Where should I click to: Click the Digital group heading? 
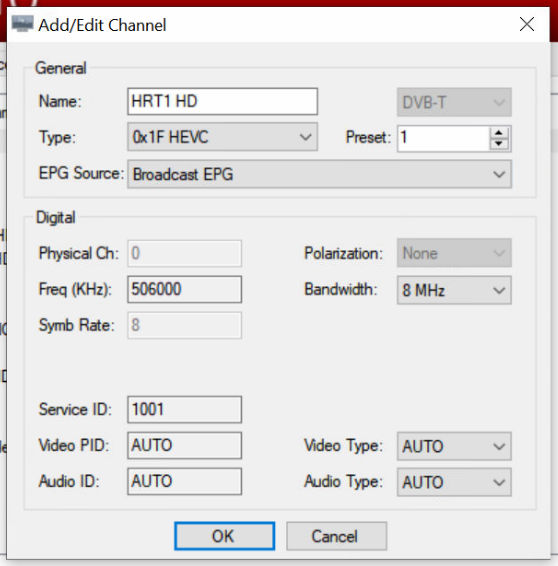point(56,217)
